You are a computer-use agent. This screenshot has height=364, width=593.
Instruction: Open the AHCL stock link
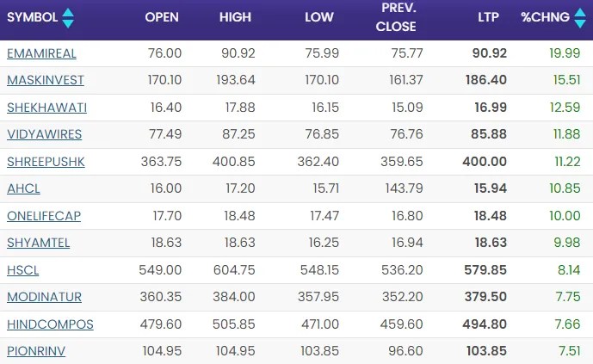click(23, 189)
